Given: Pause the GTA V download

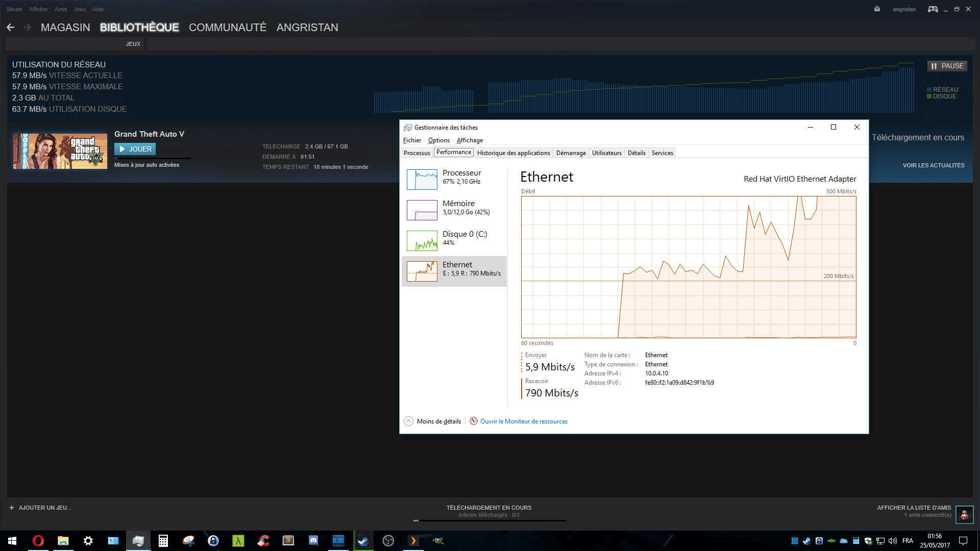Looking at the screenshot, I should pos(947,66).
